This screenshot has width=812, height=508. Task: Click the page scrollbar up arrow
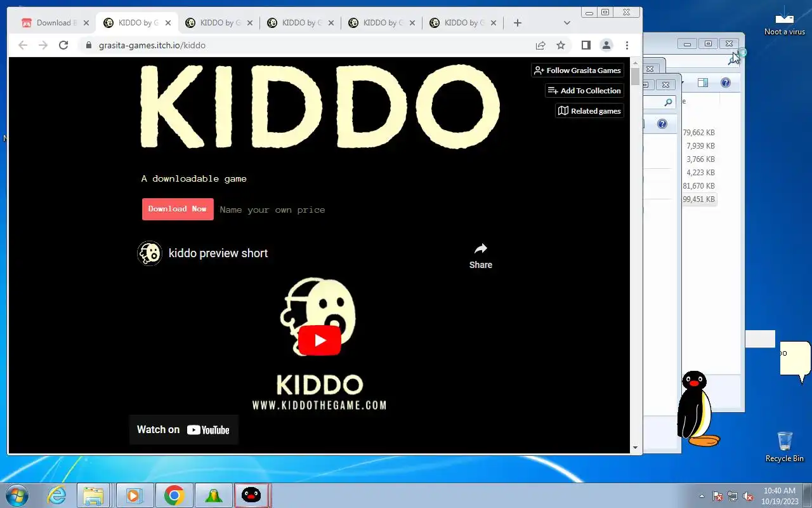click(636, 62)
